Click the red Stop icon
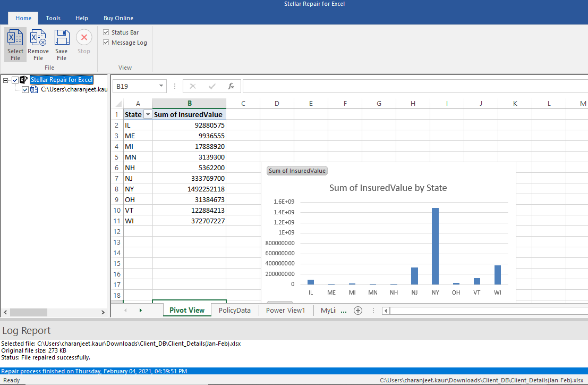This screenshot has height=385, width=588. [x=84, y=37]
